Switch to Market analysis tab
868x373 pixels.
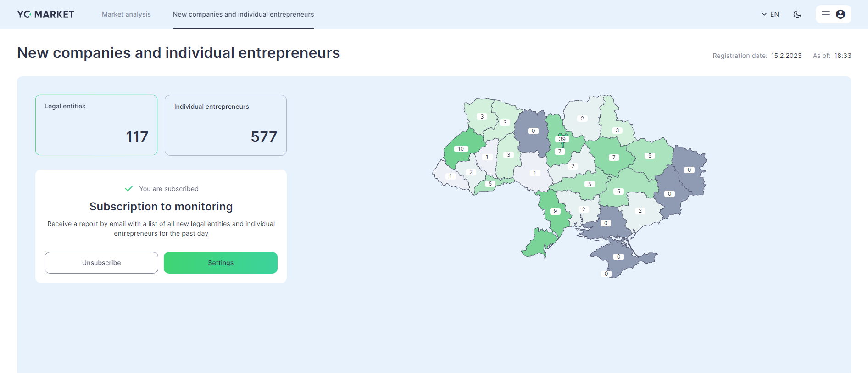coord(126,14)
